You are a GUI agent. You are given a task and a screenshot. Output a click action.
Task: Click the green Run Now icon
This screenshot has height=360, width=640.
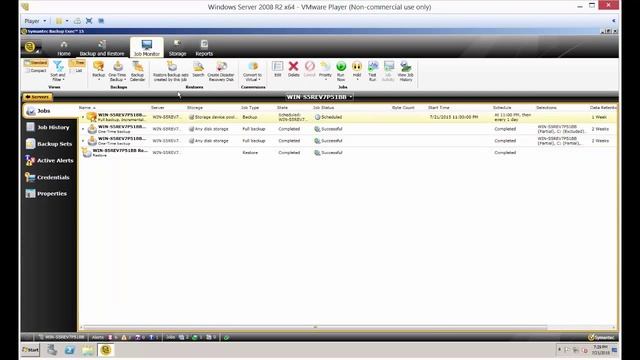(x=341, y=71)
